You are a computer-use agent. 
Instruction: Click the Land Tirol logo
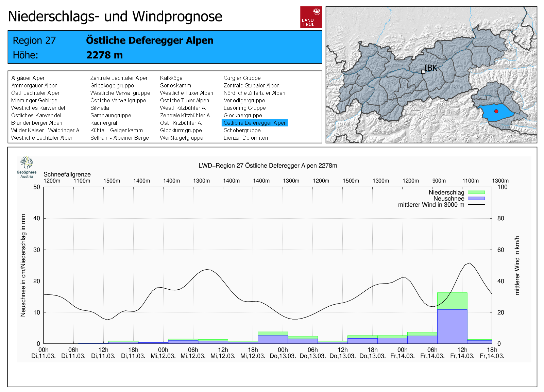coord(311,17)
